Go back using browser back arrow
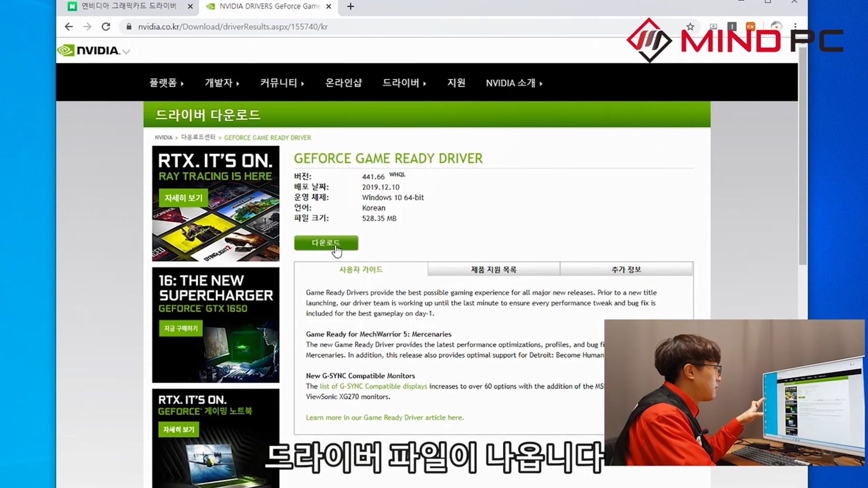Viewport: 868px width, 488px height. pos(69,27)
